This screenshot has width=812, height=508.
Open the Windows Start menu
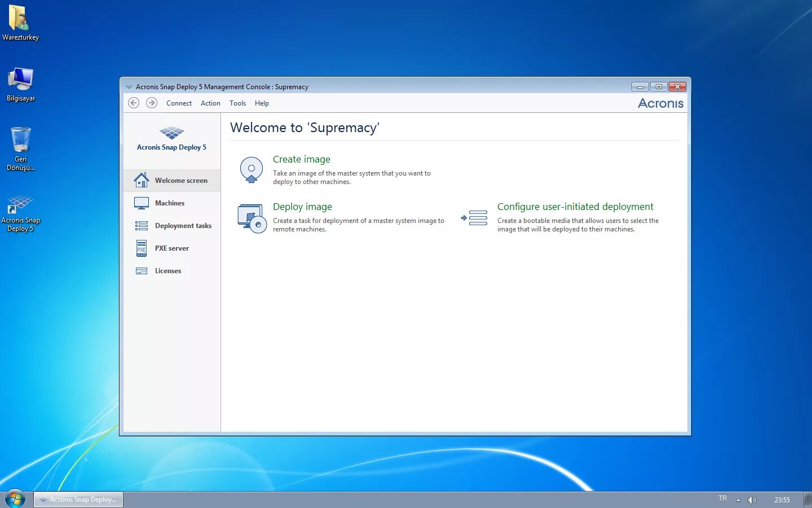pyautogui.click(x=15, y=499)
